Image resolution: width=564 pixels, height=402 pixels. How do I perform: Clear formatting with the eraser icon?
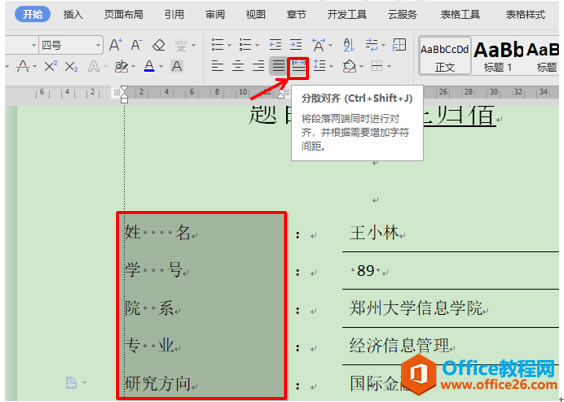[158, 45]
